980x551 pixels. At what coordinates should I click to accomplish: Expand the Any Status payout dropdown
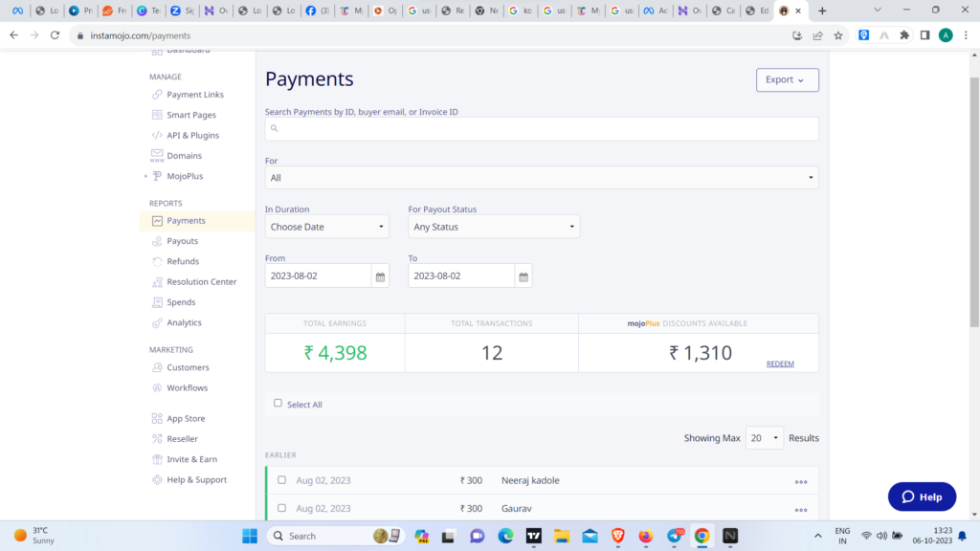493,227
